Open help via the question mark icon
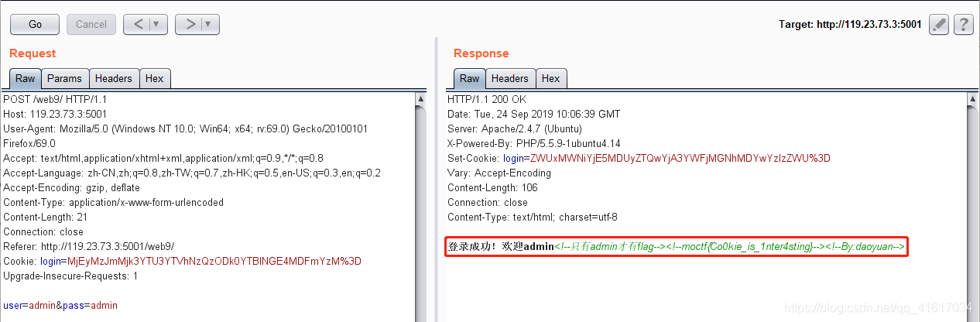The width and height of the screenshot is (980, 322). pyautogui.click(x=963, y=24)
